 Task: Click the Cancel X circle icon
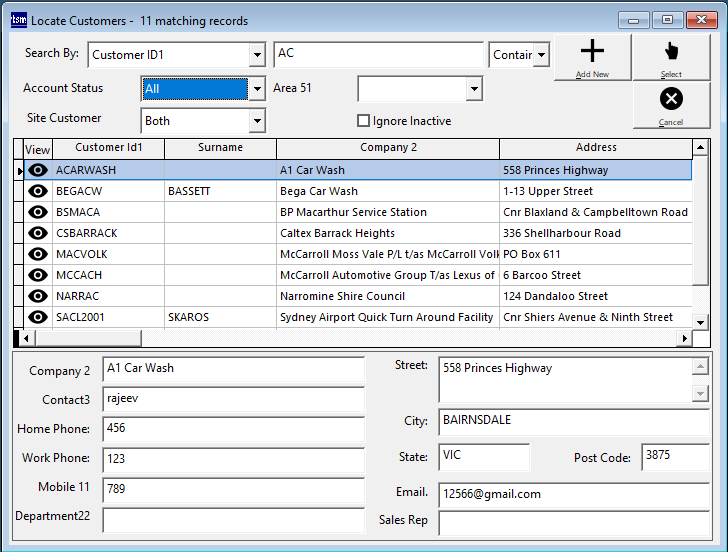click(x=671, y=99)
